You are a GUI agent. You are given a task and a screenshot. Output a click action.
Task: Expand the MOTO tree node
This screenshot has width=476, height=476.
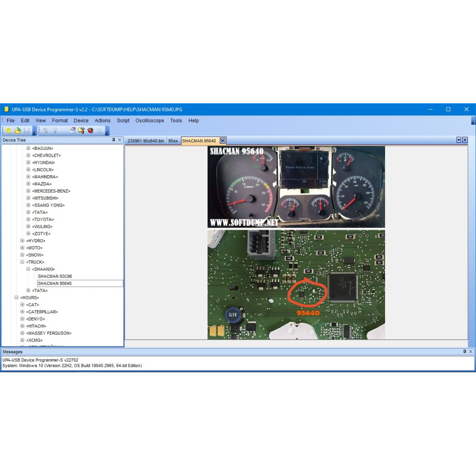(22, 248)
